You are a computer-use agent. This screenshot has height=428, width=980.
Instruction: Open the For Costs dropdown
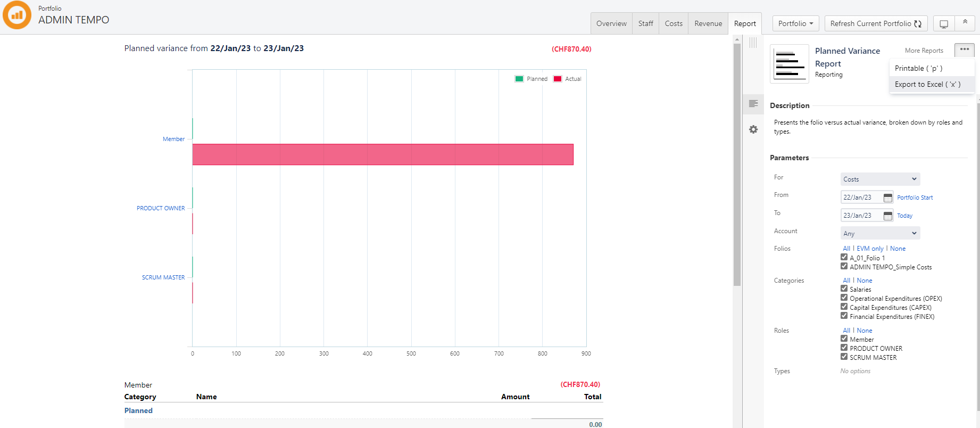click(x=880, y=179)
